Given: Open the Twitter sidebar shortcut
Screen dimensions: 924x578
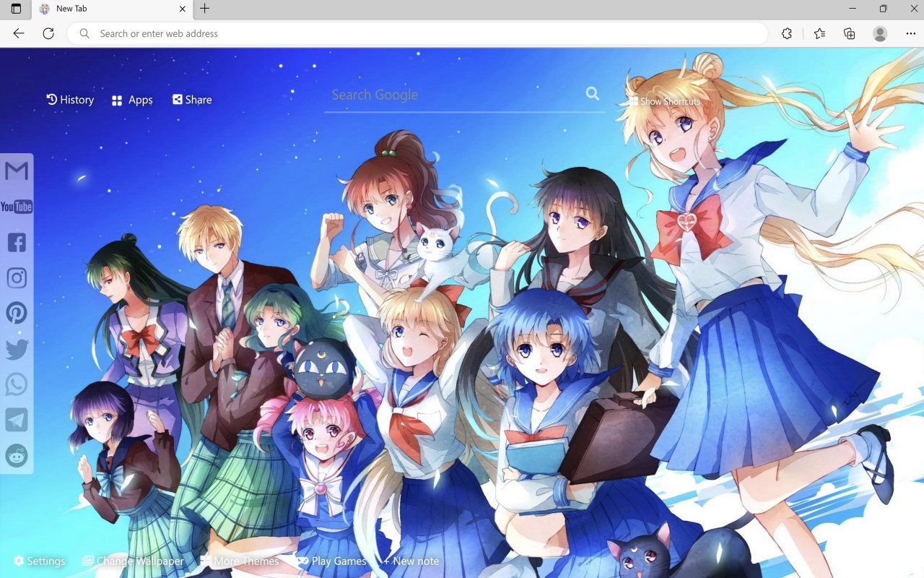Looking at the screenshot, I should (17, 349).
